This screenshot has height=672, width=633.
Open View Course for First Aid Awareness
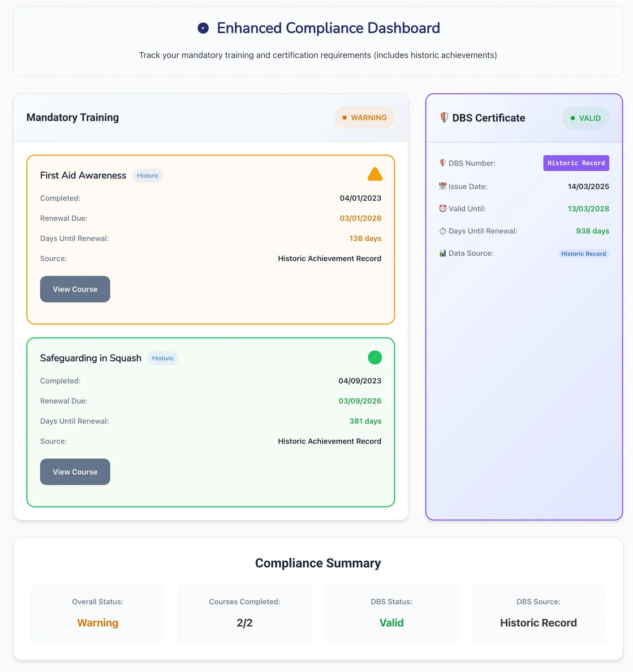pyautogui.click(x=75, y=289)
